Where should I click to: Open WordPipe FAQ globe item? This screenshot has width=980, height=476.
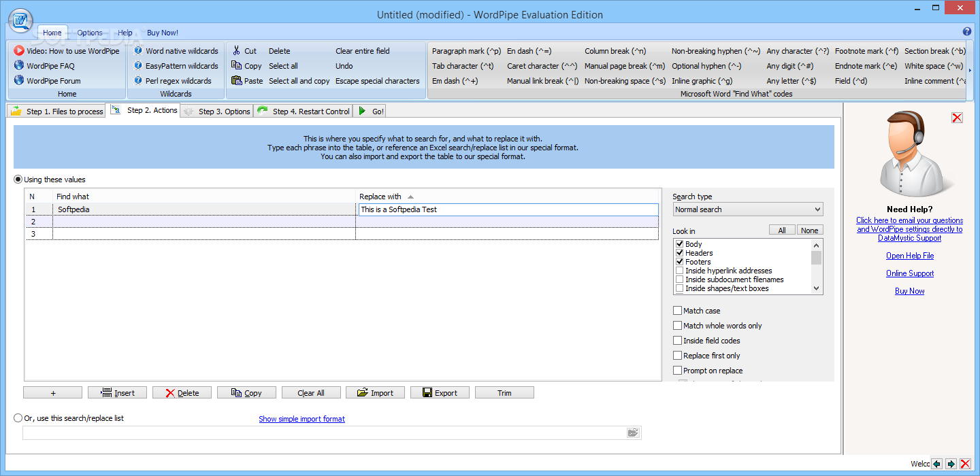[44, 66]
